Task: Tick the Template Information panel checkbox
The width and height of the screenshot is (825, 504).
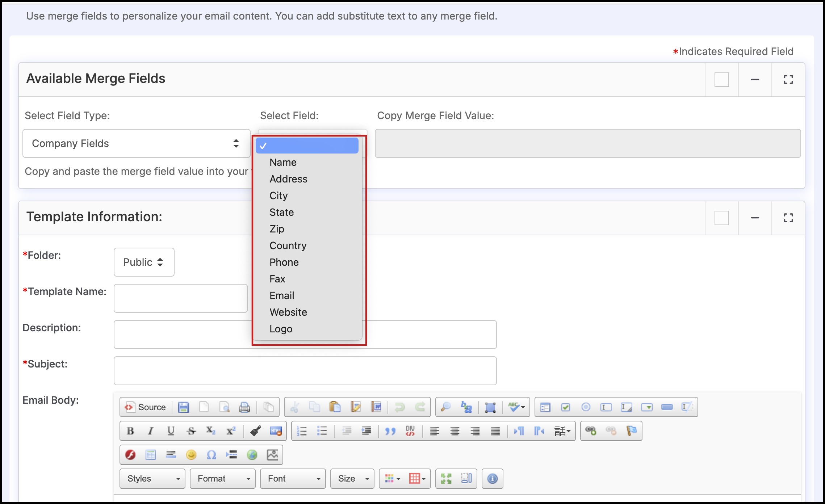Action: tap(721, 218)
